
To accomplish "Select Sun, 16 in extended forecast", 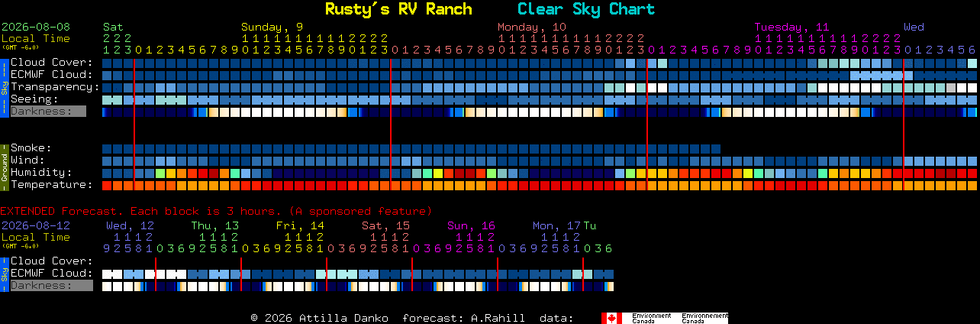I will [472, 225].
